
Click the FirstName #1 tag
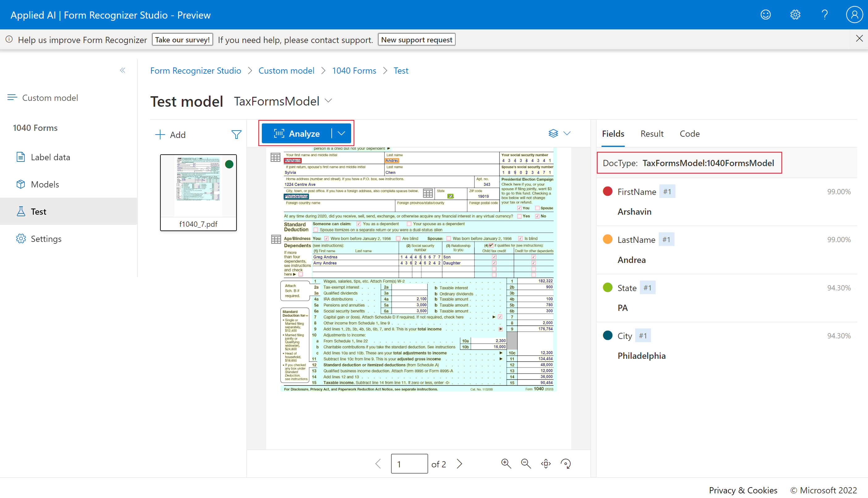coord(667,191)
